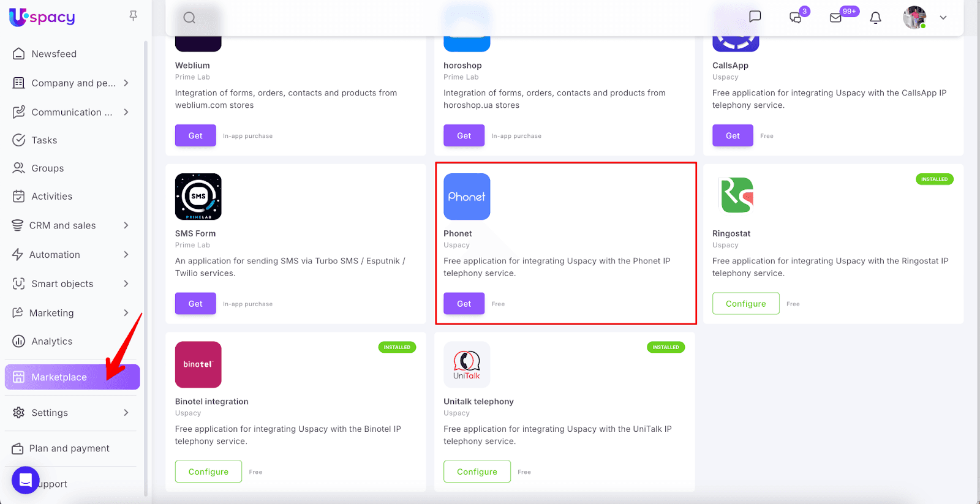Viewport: 980px width, 504px height.
Task: Expand the Settings submenu chevron
Action: coord(126,413)
